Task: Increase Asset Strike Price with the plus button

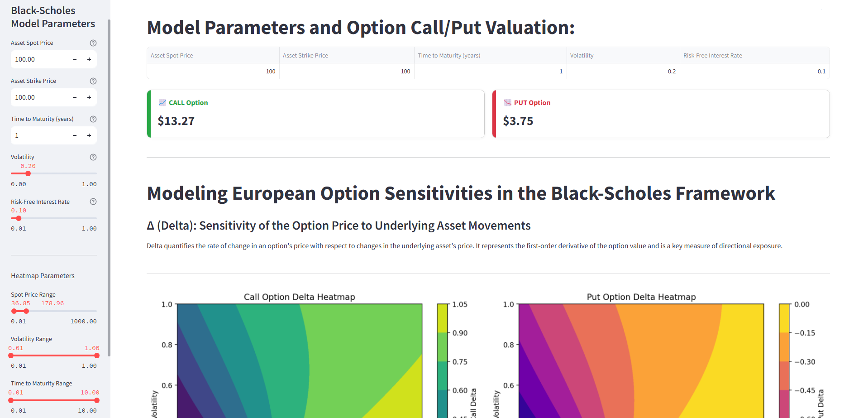Action: [89, 97]
